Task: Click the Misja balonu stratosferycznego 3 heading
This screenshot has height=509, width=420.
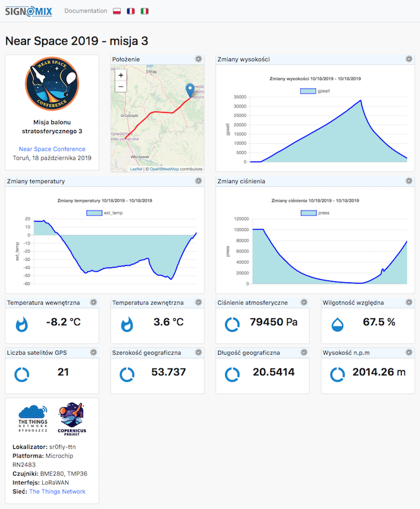Action: (x=52, y=126)
